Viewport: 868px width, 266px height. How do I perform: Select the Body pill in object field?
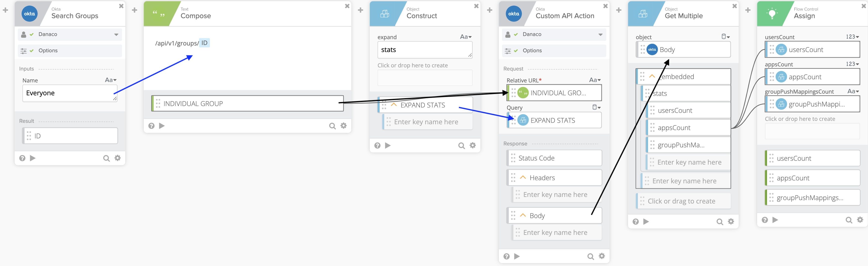[683, 50]
